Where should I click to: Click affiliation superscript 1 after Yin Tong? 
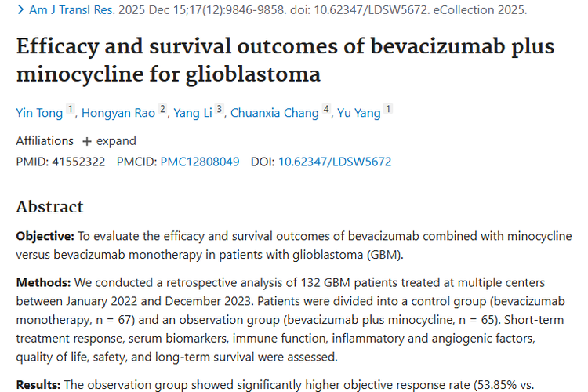coord(71,110)
